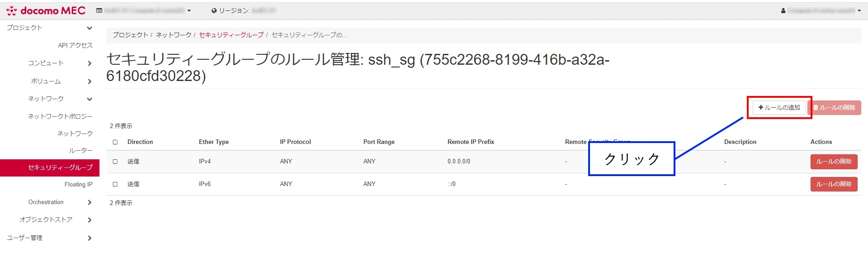Toggle the select-all rules checkbox
The width and height of the screenshot is (868, 277).
(x=115, y=142)
